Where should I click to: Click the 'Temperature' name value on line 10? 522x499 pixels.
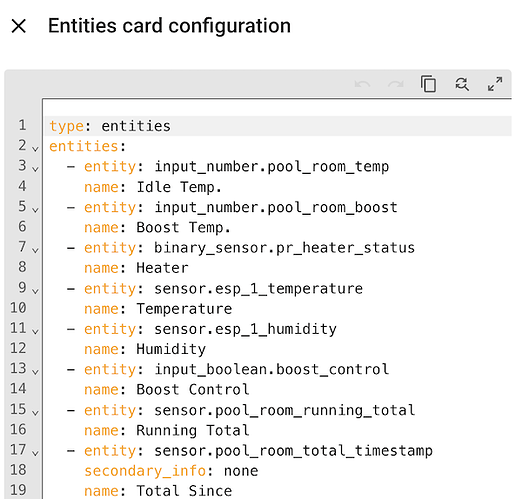point(184,309)
